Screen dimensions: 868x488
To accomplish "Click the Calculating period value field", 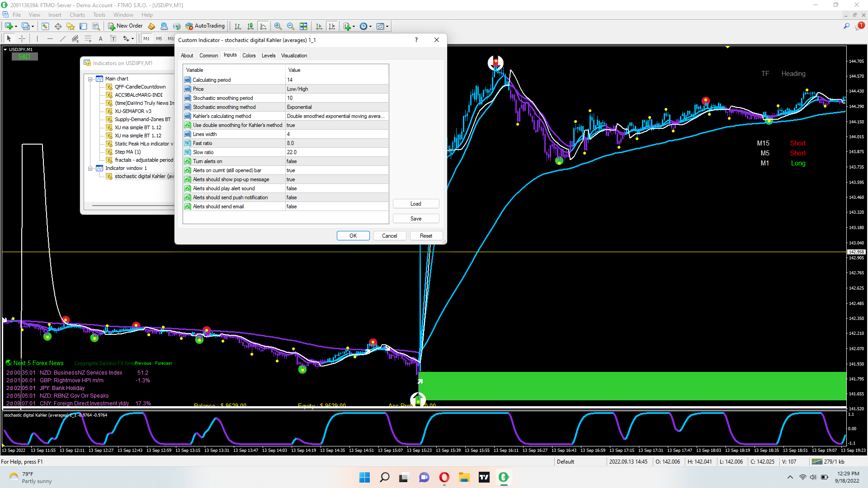I will (x=336, y=80).
